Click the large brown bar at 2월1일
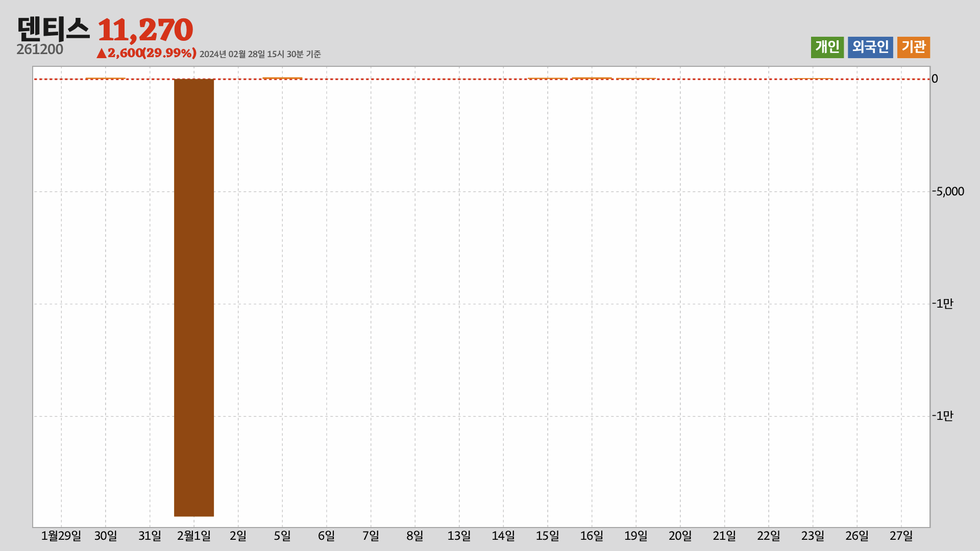The image size is (980, 551). pyautogui.click(x=194, y=297)
